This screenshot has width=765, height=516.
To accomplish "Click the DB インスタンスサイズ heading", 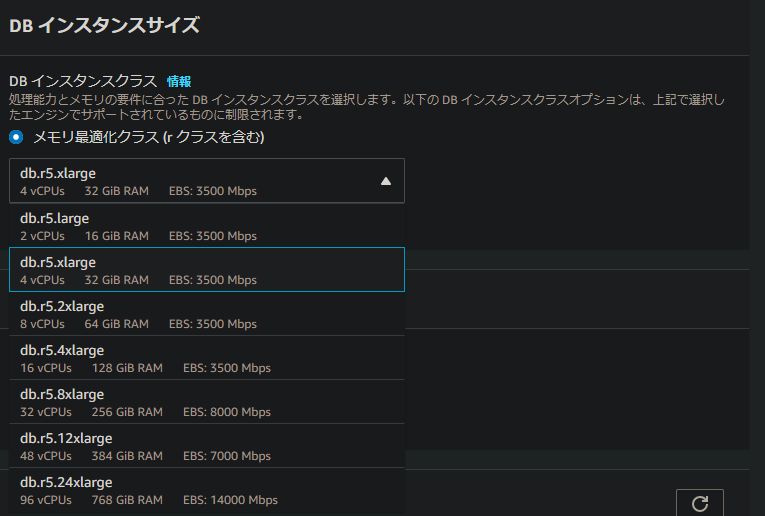I will [104, 25].
